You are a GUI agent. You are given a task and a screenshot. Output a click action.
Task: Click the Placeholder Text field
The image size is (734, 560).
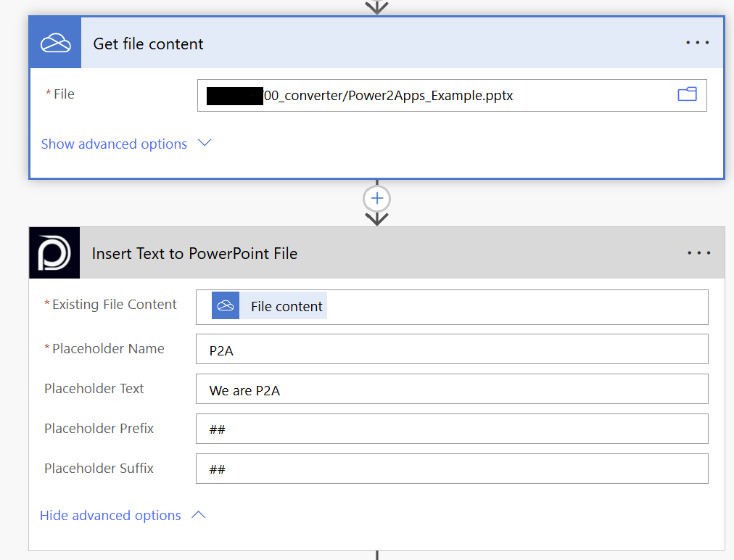coord(451,390)
